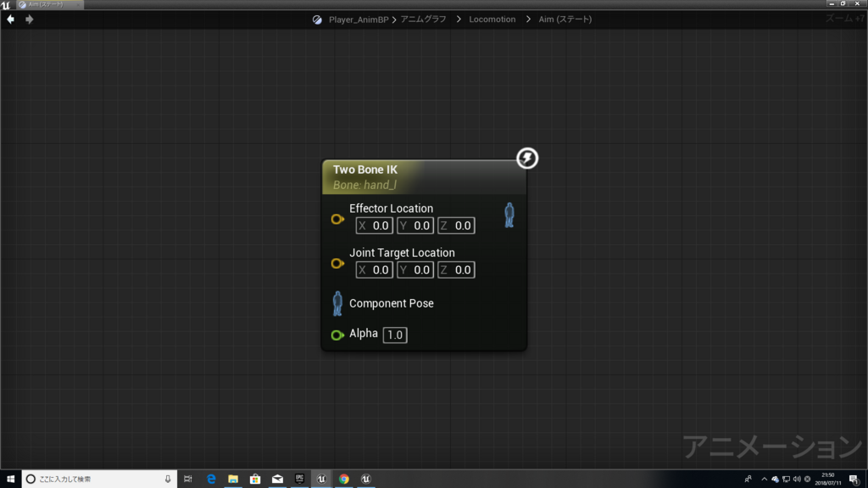Select the Aim (ステート) breadcrumb
The height and width of the screenshot is (488, 868).
point(565,19)
